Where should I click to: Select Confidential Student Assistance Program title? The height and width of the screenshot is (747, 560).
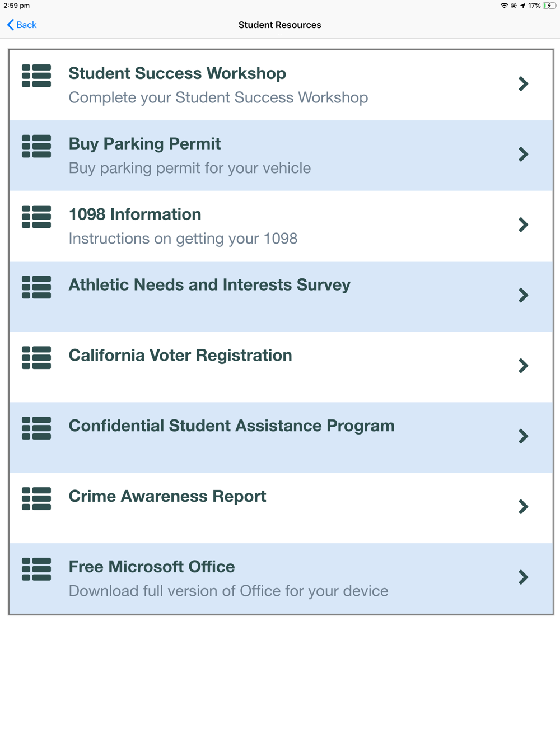(x=231, y=426)
